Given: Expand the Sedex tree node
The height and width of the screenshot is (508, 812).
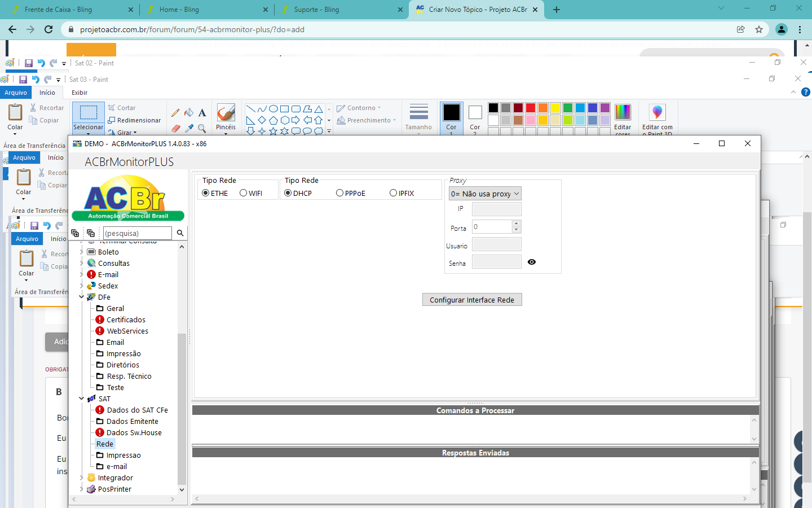Looking at the screenshot, I should 82,286.
